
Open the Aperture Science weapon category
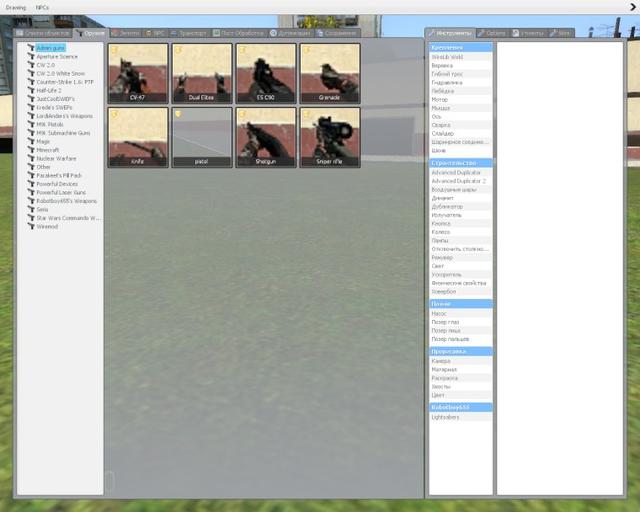[x=57, y=57]
